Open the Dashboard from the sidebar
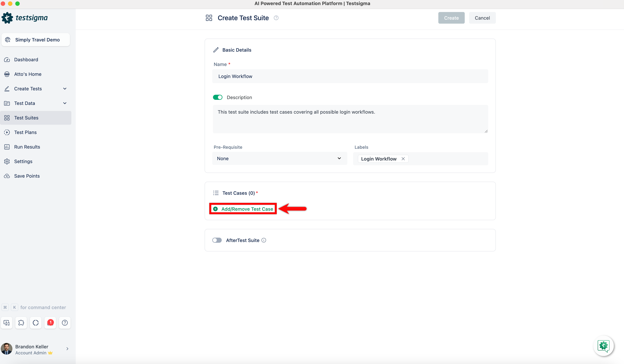Viewport: 624px width, 364px height. point(26,60)
